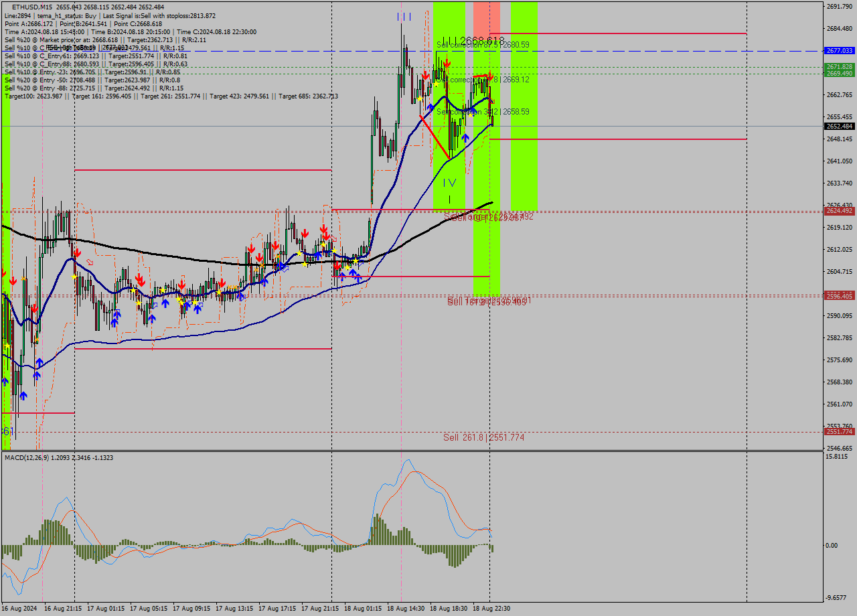Click the MACD scale value 15.8115

pyautogui.click(x=837, y=457)
